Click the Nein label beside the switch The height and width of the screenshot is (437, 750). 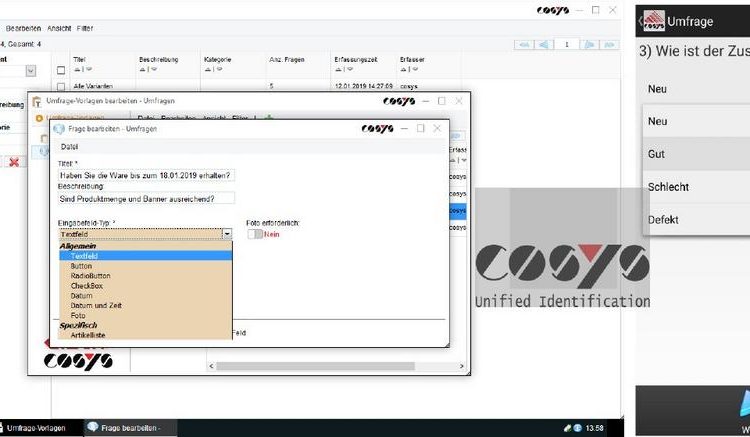tap(271, 234)
